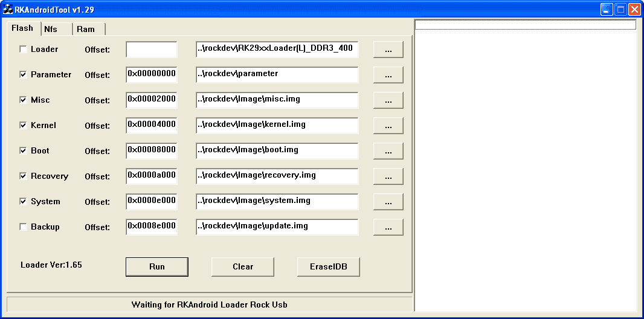The width and height of the screenshot is (644, 319).
Task: Click the Parameter offset field 0x00000000
Action: click(152, 75)
